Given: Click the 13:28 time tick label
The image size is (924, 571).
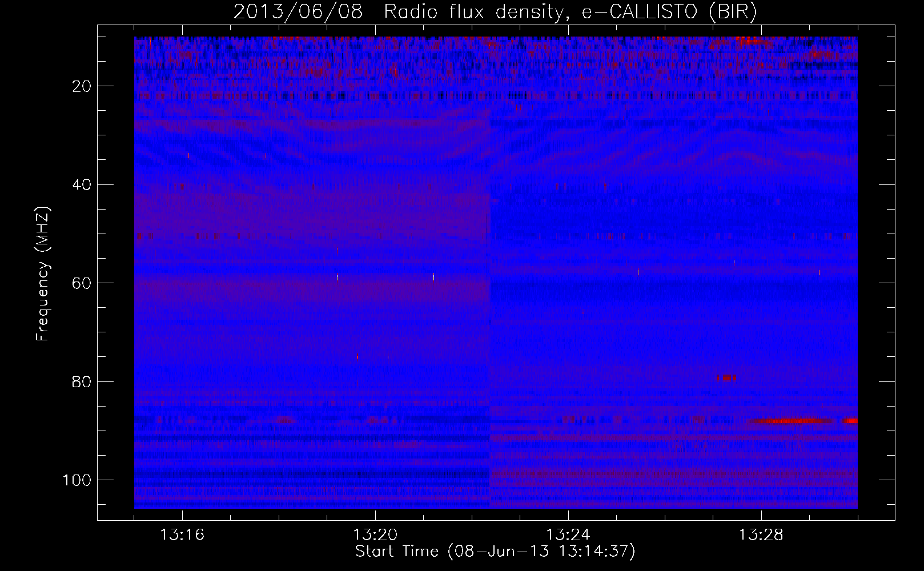Looking at the screenshot, I should (761, 535).
